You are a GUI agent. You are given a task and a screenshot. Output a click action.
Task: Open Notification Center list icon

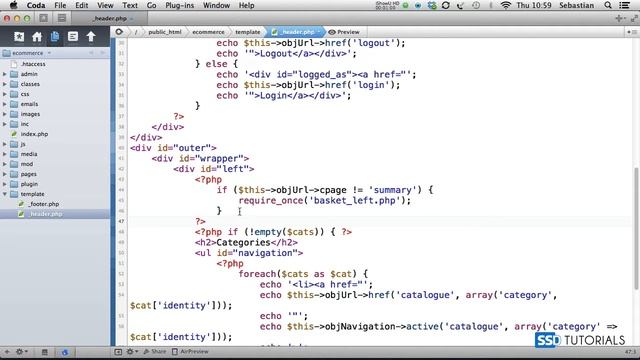(624, 5)
